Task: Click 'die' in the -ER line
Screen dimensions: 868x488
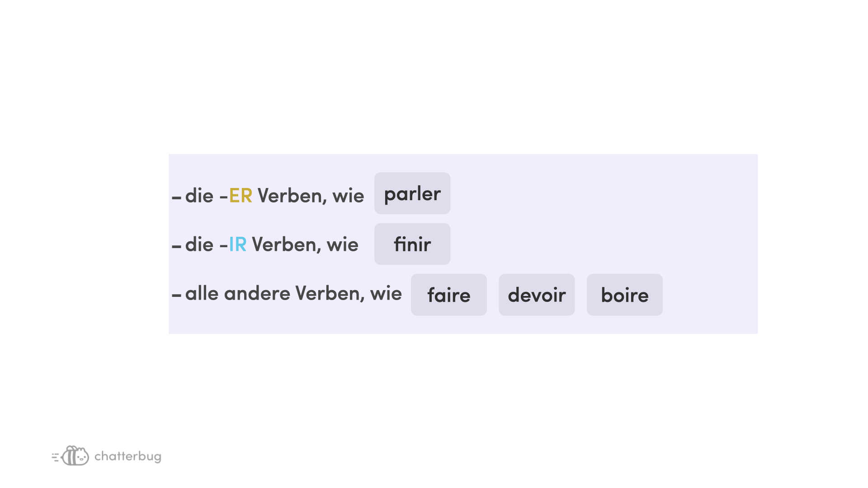Action: click(x=199, y=196)
